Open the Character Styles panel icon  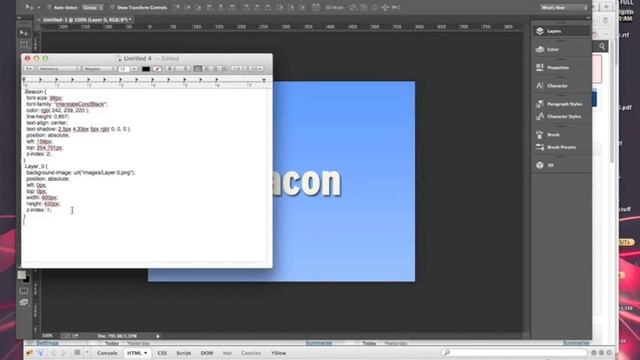pos(540,117)
